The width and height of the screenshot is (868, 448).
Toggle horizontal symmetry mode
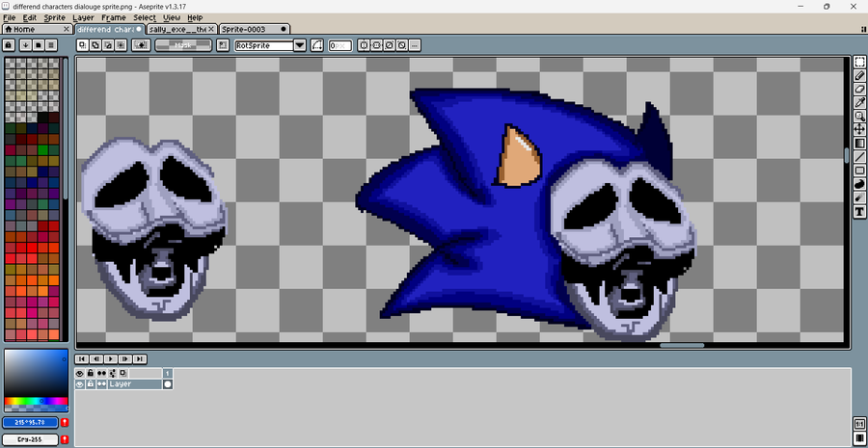coord(364,45)
